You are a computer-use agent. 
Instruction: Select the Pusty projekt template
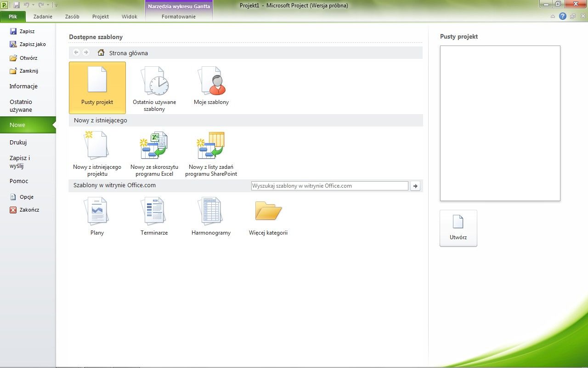(97, 87)
